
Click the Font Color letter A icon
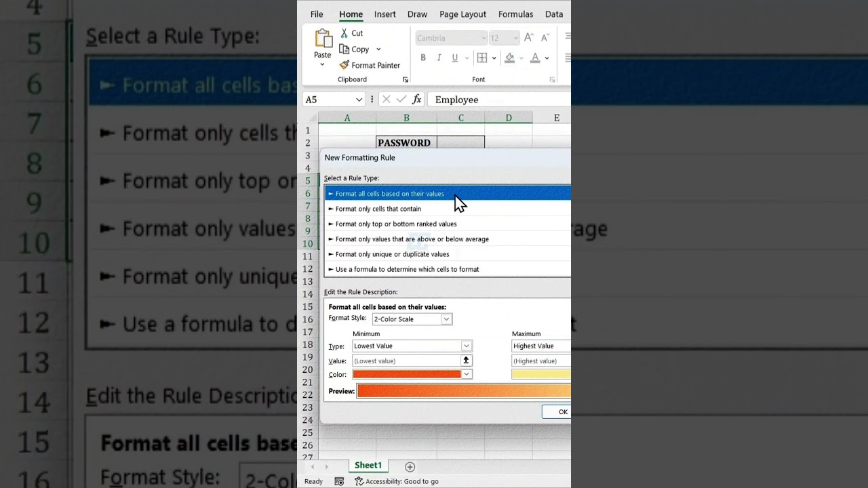(x=535, y=58)
